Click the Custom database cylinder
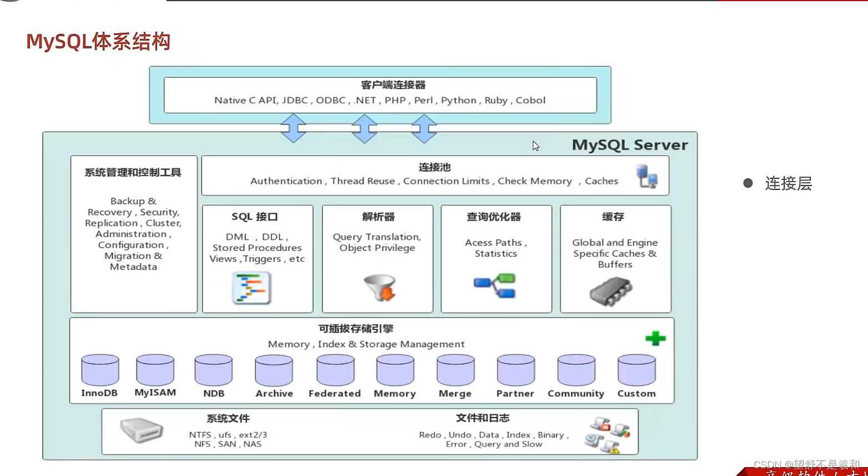Viewport: 868px width, 476px height. 637,371
